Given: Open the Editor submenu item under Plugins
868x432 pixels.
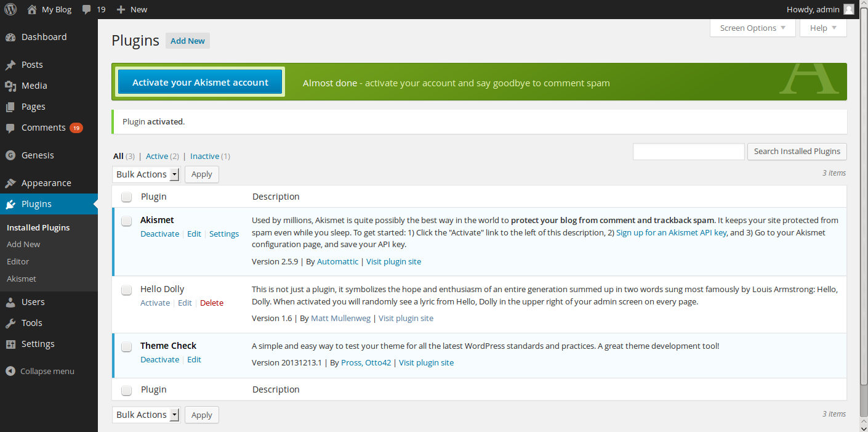Looking at the screenshot, I should point(18,261).
